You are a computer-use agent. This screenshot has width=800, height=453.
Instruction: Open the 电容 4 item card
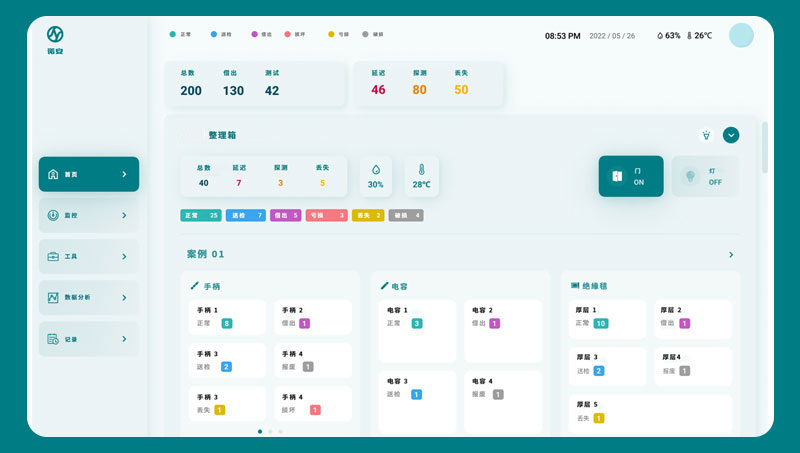click(503, 388)
